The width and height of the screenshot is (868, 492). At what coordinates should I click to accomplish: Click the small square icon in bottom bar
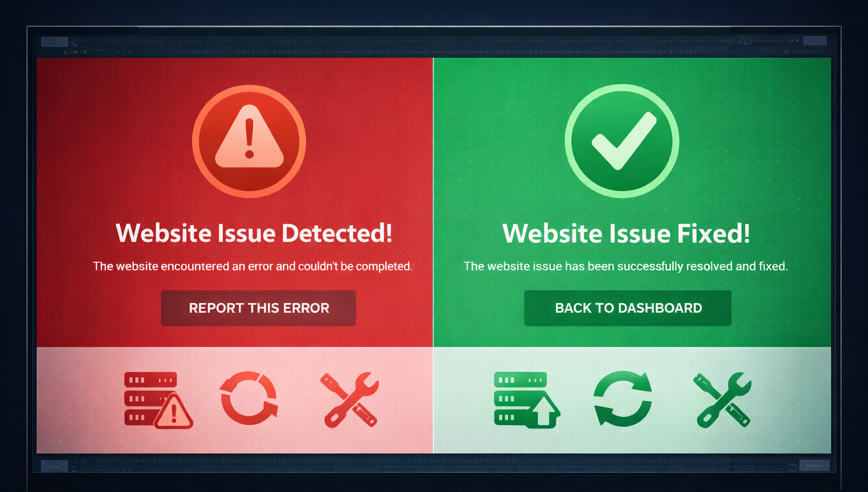point(793,467)
